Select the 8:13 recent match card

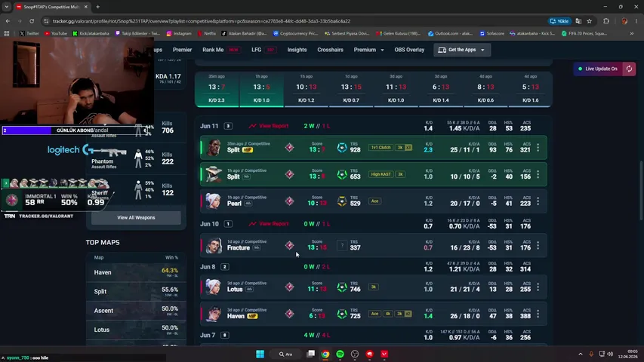pyautogui.click(x=485, y=89)
